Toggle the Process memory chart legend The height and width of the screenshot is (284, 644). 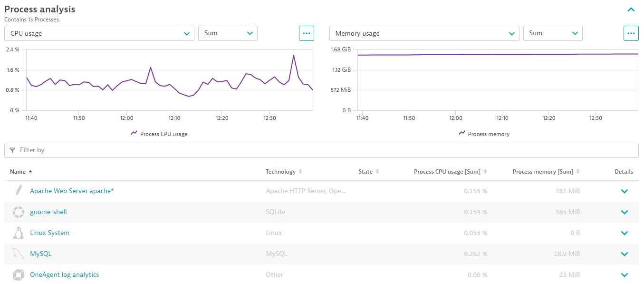(484, 134)
